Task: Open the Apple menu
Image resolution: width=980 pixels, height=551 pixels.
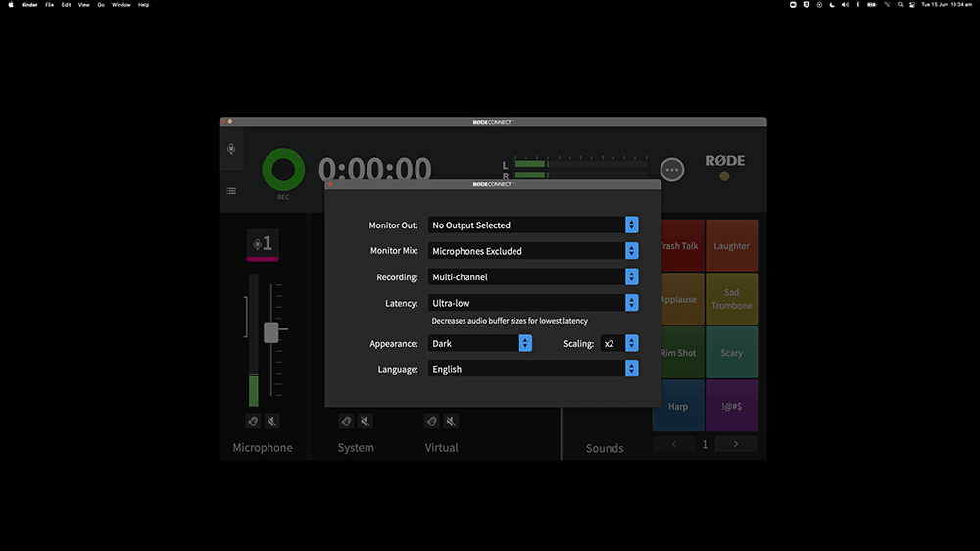Action: tap(11, 4)
